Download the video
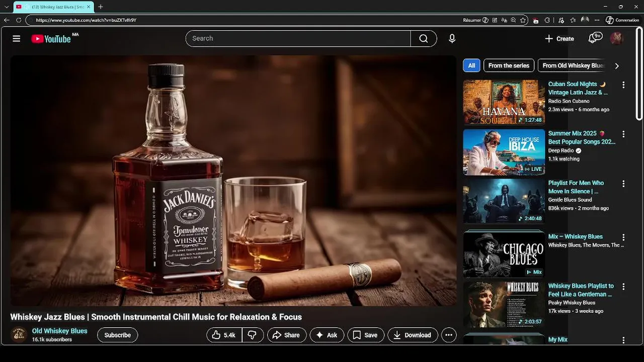The width and height of the screenshot is (644, 362). point(413,335)
